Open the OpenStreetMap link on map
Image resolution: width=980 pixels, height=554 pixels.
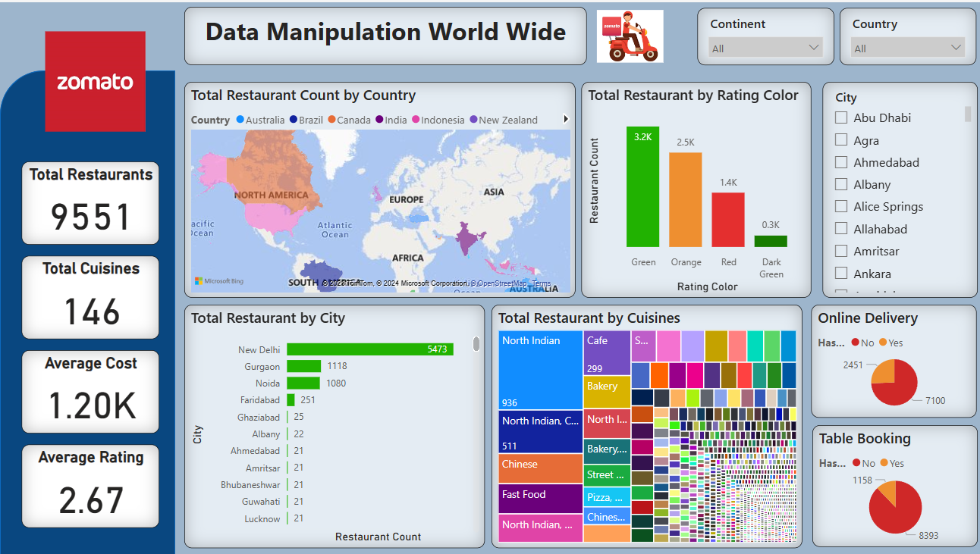click(x=501, y=283)
